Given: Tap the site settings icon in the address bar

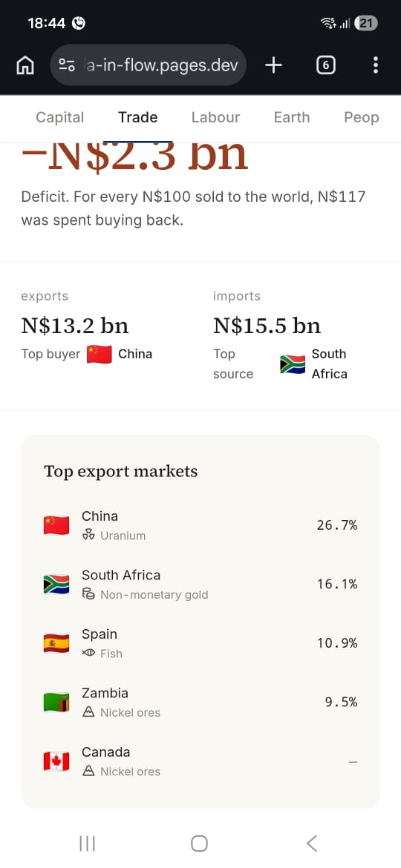Looking at the screenshot, I should (67, 65).
